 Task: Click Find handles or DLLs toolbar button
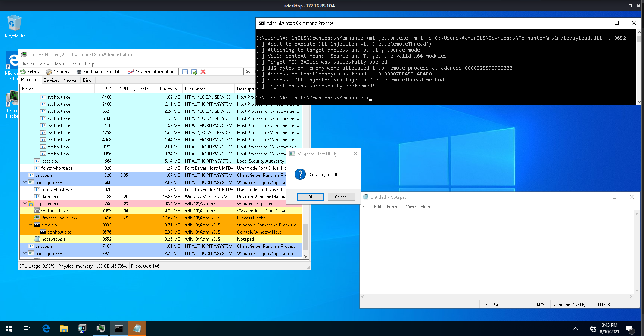pyautogui.click(x=100, y=72)
